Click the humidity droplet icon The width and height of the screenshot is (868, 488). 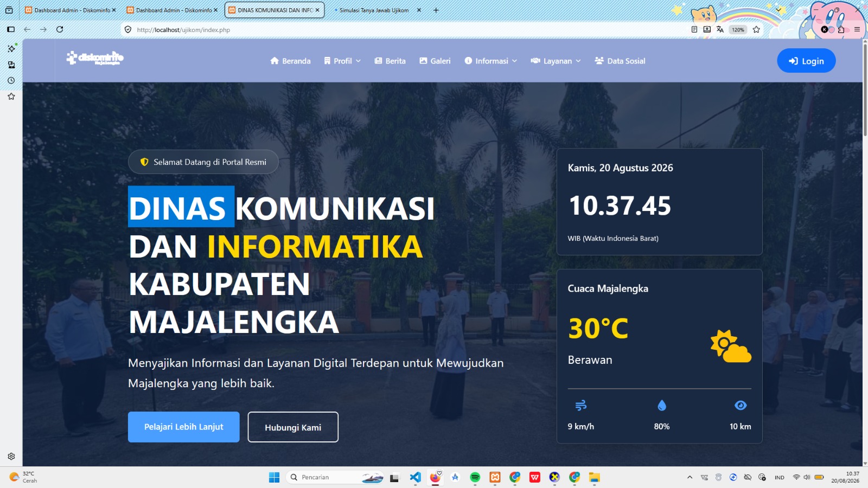(662, 405)
